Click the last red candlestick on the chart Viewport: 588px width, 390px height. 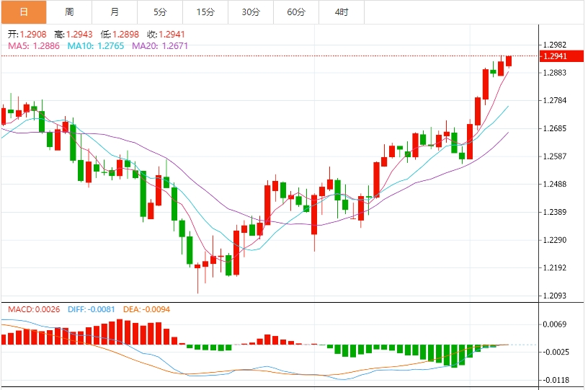click(509, 61)
